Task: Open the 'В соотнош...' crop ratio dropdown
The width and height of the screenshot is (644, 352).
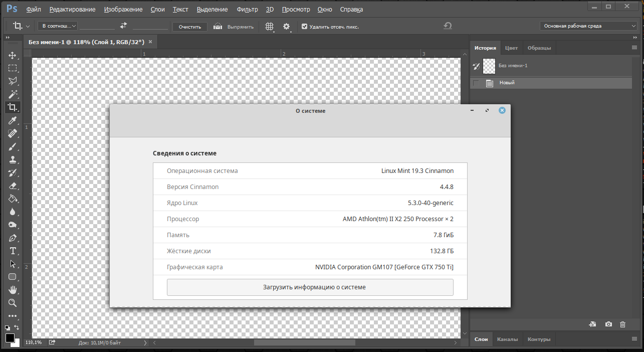Action: tap(58, 26)
